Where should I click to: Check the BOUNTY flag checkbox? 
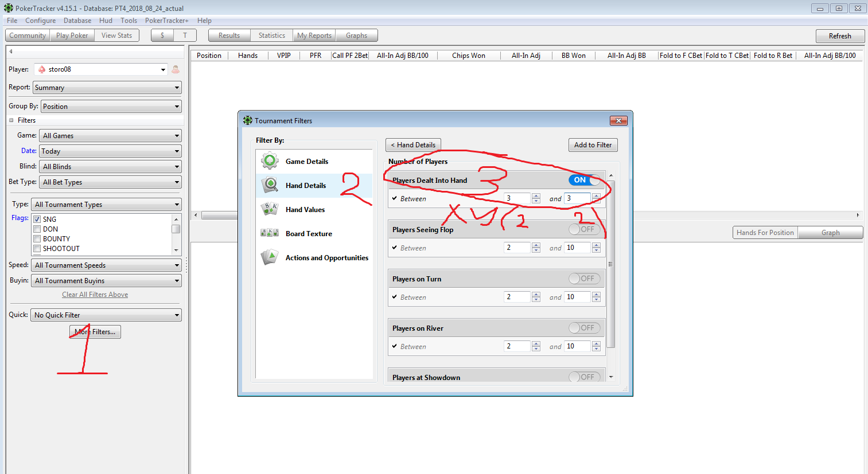click(37, 239)
